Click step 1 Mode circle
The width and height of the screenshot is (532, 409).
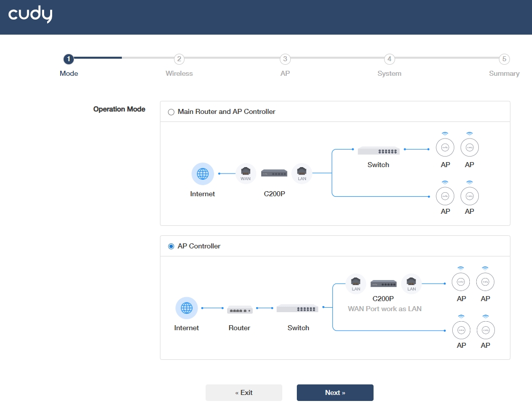69,59
